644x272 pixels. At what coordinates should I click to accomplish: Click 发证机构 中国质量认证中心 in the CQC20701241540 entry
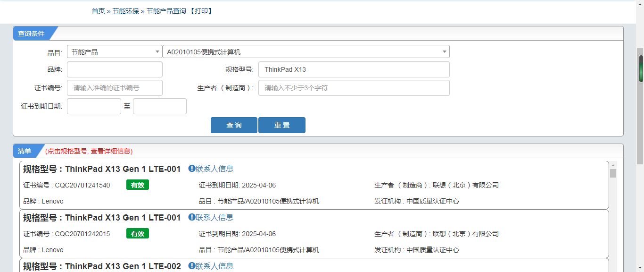pyautogui.click(x=417, y=201)
